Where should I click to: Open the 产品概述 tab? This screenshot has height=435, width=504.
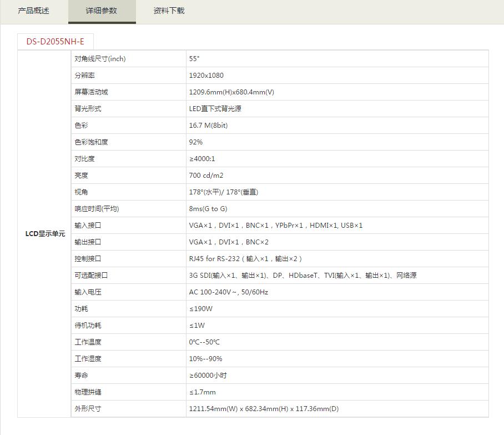[34, 11]
